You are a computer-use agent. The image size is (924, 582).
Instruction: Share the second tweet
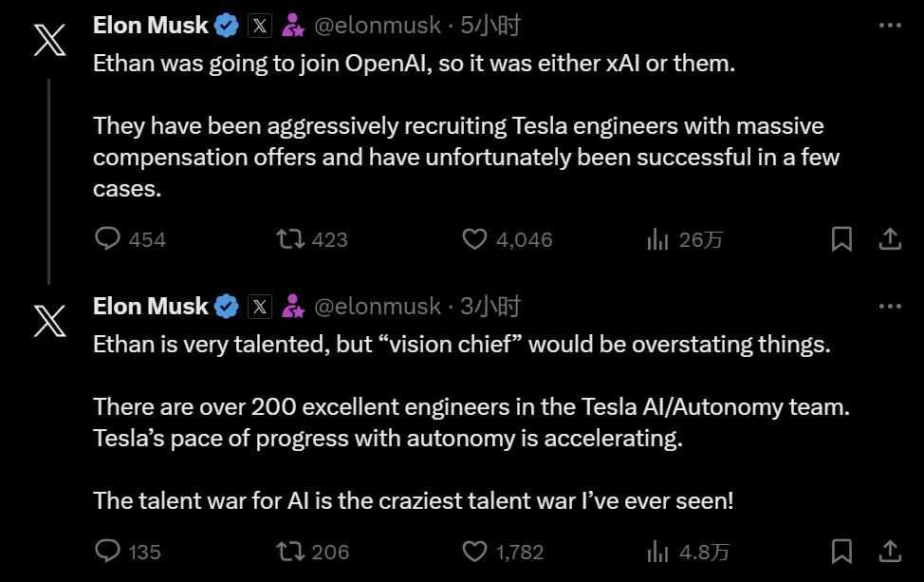coord(890,551)
